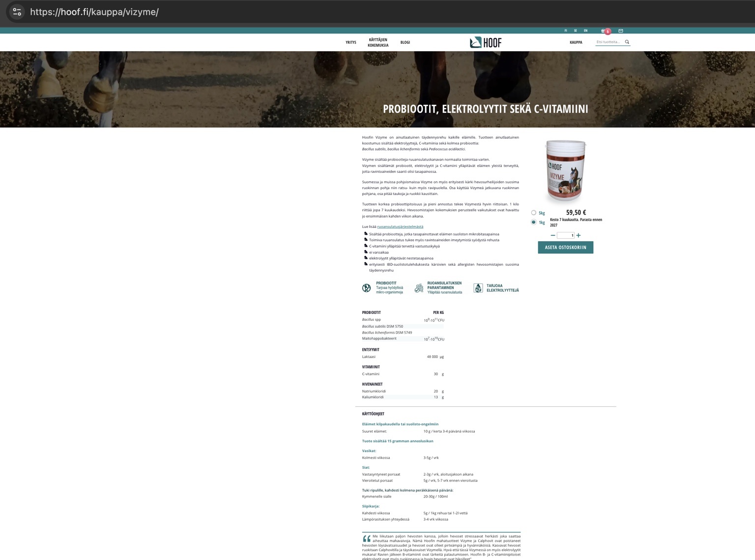Click the C-vitamiini table row
The image size is (755, 560).
(403, 374)
